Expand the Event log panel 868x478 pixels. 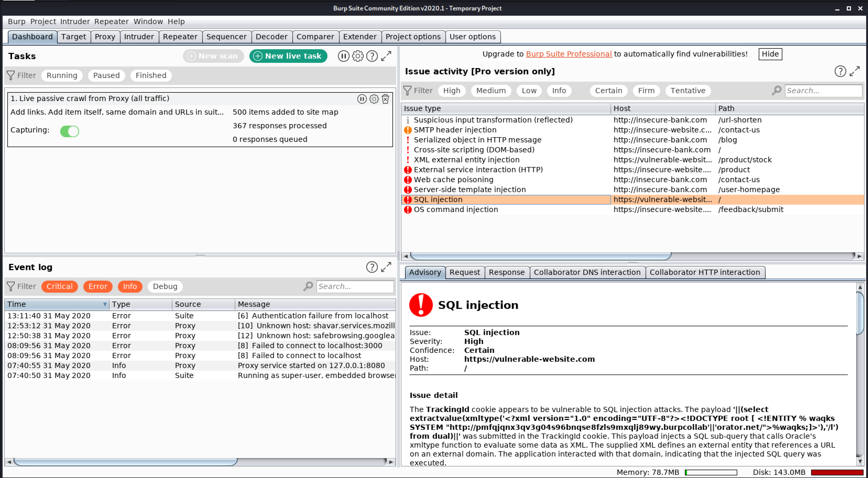pyautogui.click(x=386, y=267)
